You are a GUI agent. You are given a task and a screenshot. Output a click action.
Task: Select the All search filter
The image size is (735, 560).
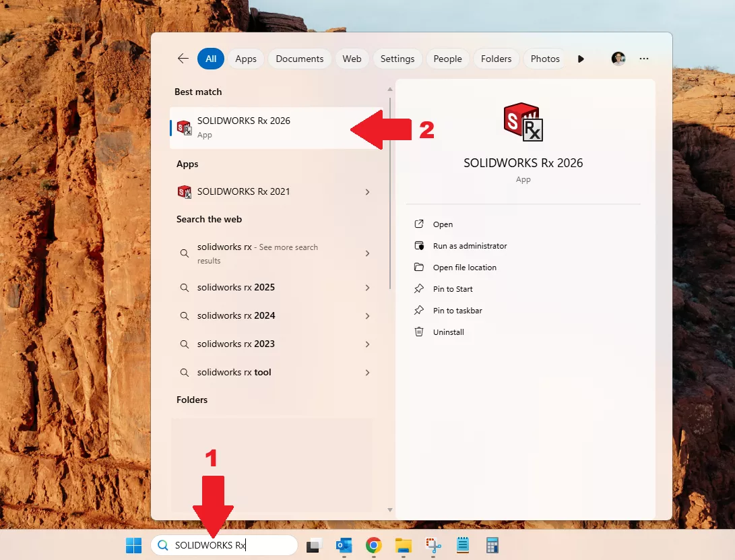pyautogui.click(x=210, y=59)
